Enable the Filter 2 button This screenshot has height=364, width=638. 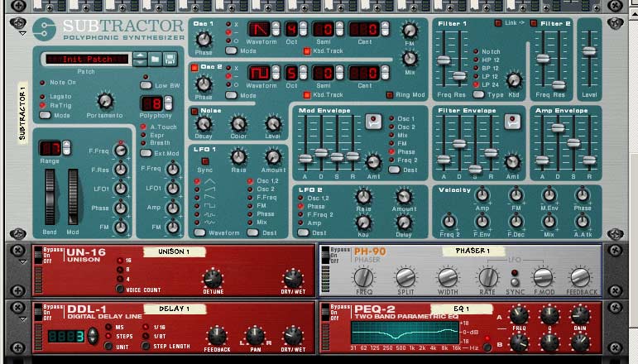click(x=534, y=24)
